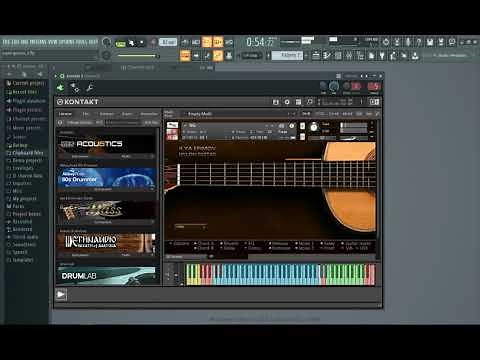The image size is (480, 360).
Task: Click the Kontakt library list scrollbar
Action: (x=158, y=163)
